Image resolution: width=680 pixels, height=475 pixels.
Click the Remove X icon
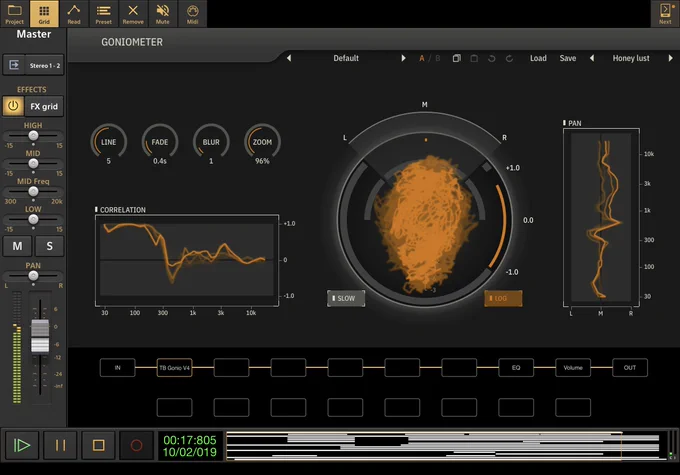133,13
